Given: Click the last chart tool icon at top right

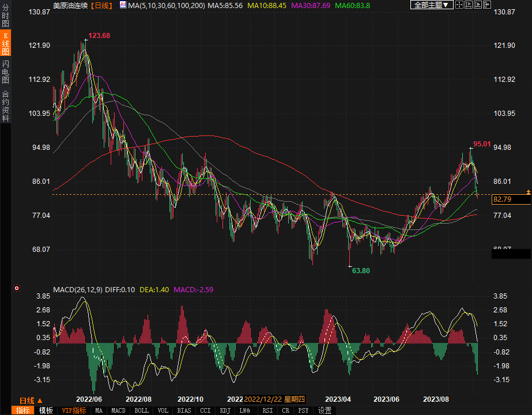Looking at the screenshot, I should pos(488,5).
